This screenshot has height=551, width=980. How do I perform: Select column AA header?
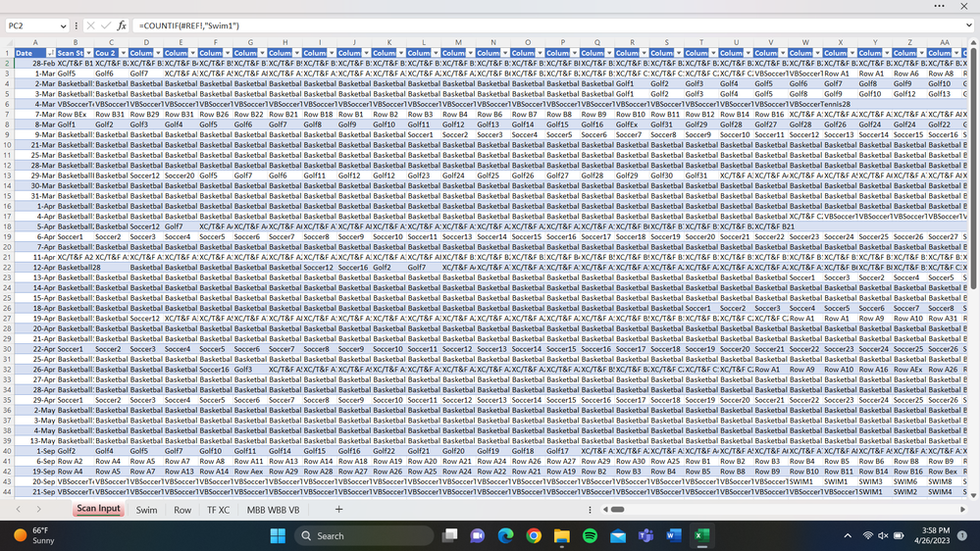click(944, 43)
